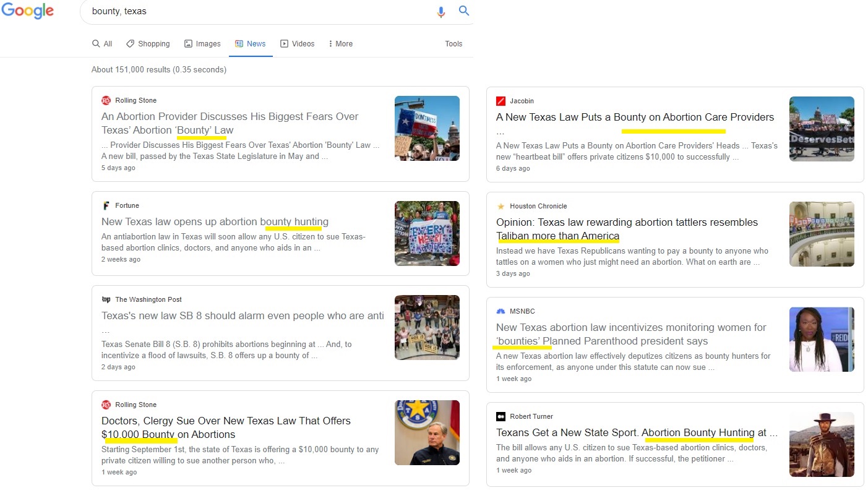Open MSNBC 'New Texas abortion law incentivizes monitoring' article
This screenshot has height=493, width=868.
click(631, 334)
